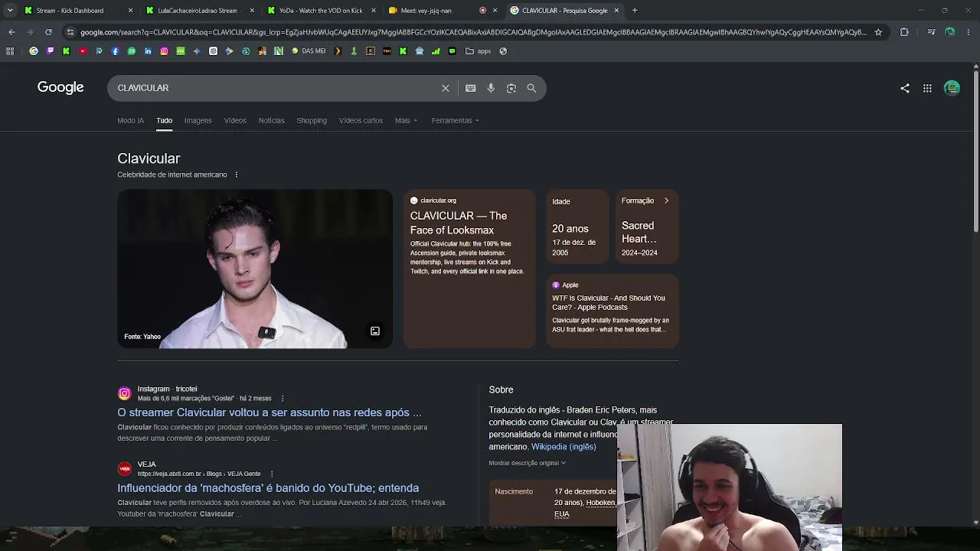Switch to Modo IA search tab
This screenshot has height=551, width=980.
tap(130, 120)
